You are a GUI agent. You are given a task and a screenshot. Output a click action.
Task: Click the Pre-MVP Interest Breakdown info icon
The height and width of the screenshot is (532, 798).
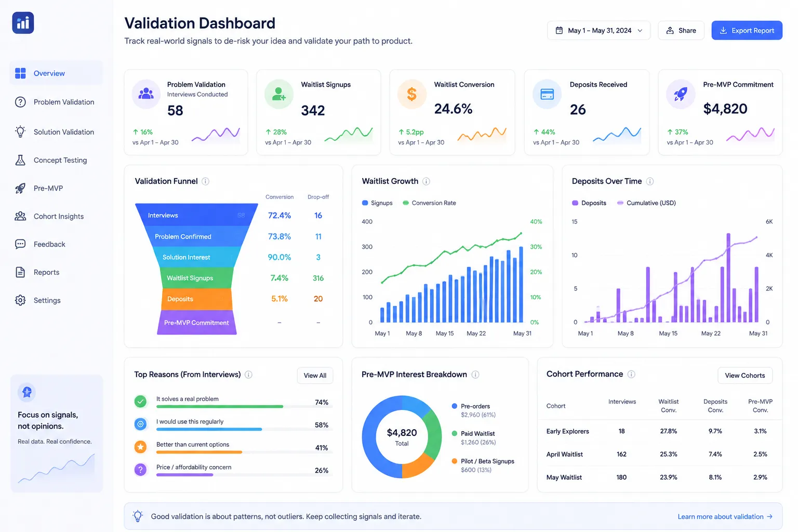click(475, 375)
